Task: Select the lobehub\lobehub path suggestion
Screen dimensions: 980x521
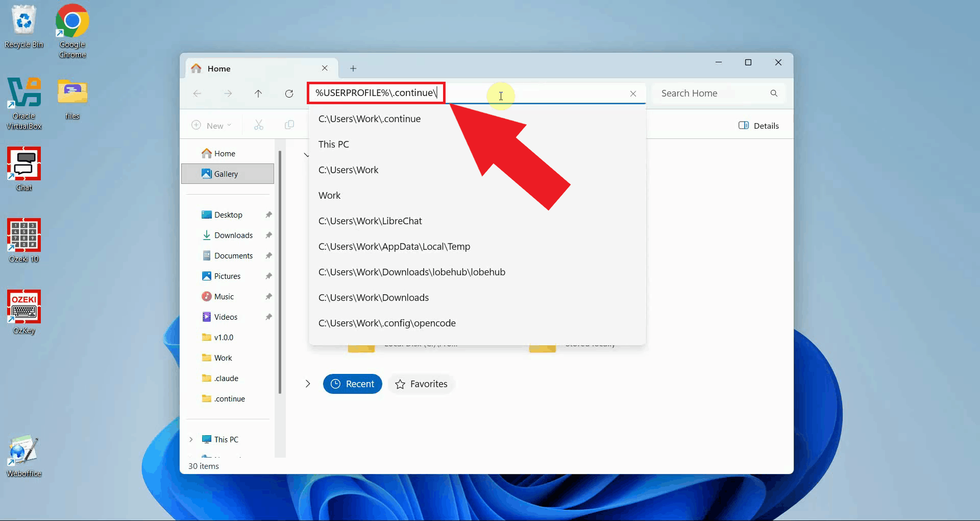Action: [x=477, y=272]
